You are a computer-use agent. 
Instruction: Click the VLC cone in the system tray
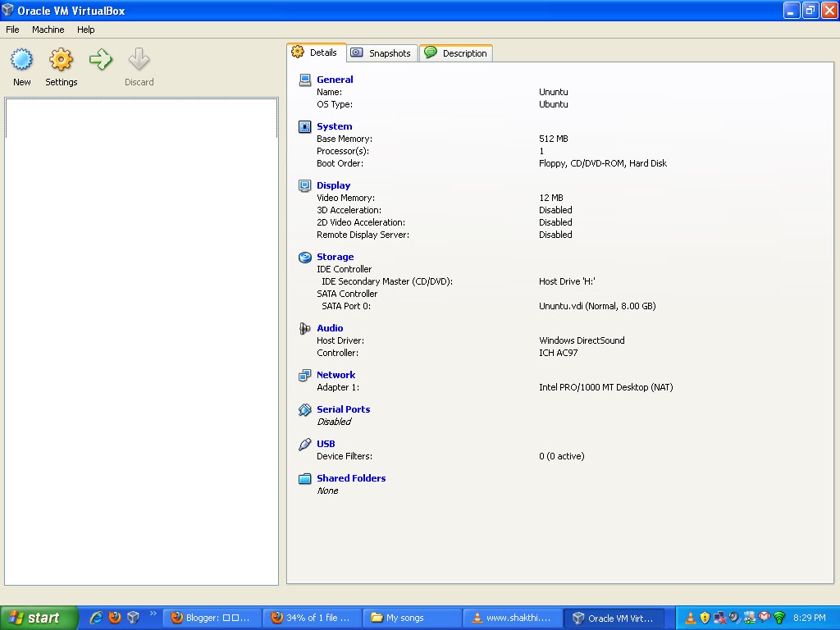tap(691, 619)
